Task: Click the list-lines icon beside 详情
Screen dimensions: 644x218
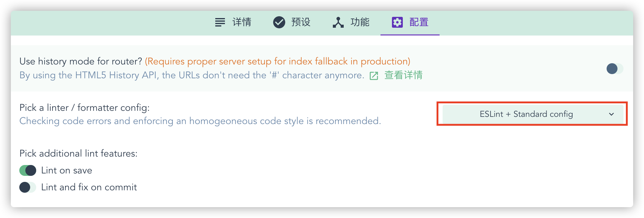Action: 220,22
